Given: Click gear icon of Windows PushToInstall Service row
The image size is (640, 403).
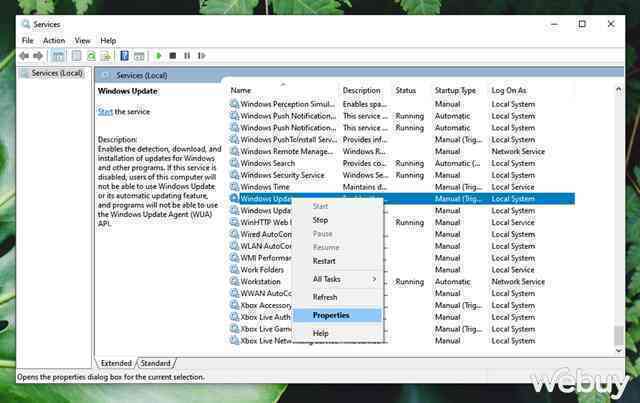Looking at the screenshot, I should tap(234, 139).
